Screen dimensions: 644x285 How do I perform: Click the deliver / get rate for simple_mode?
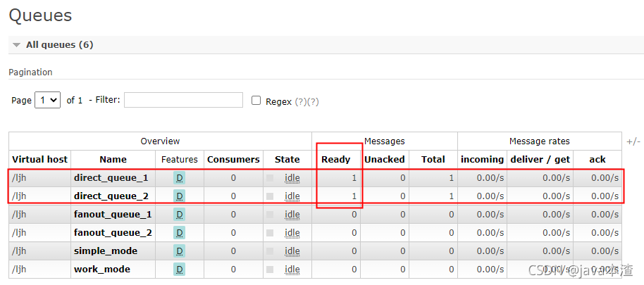[x=556, y=251]
